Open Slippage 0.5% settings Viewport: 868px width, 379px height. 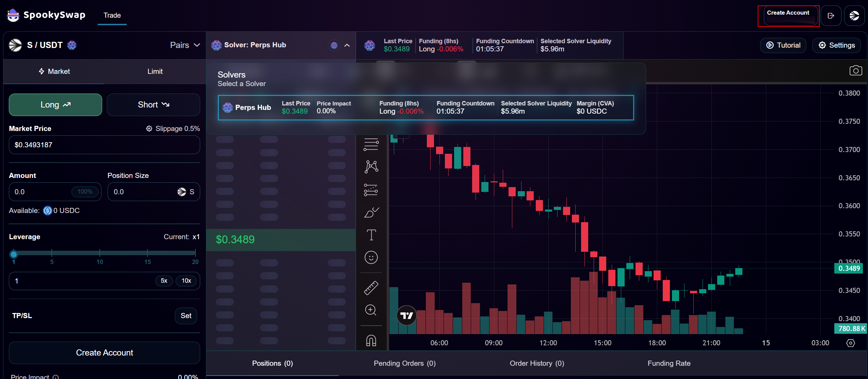(173, 129)
